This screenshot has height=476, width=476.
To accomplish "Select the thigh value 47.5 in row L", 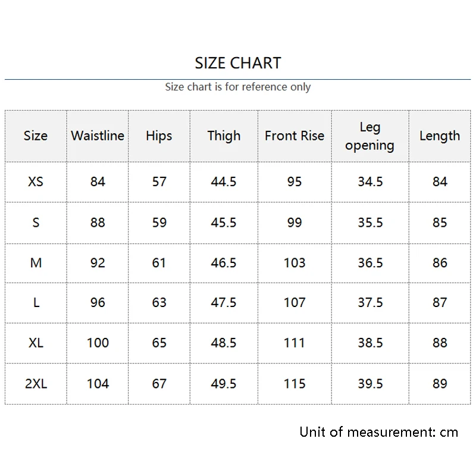I will (x=224, y=303).
